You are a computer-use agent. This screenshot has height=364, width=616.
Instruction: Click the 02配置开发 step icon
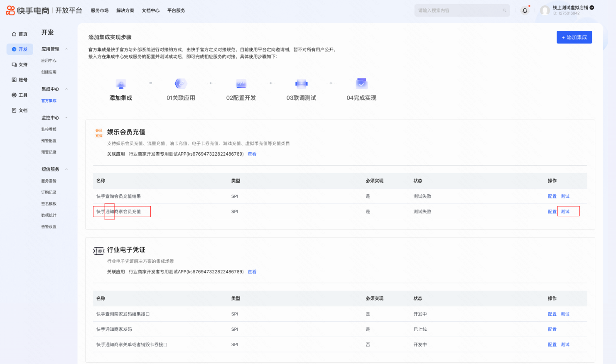point(241,83)
